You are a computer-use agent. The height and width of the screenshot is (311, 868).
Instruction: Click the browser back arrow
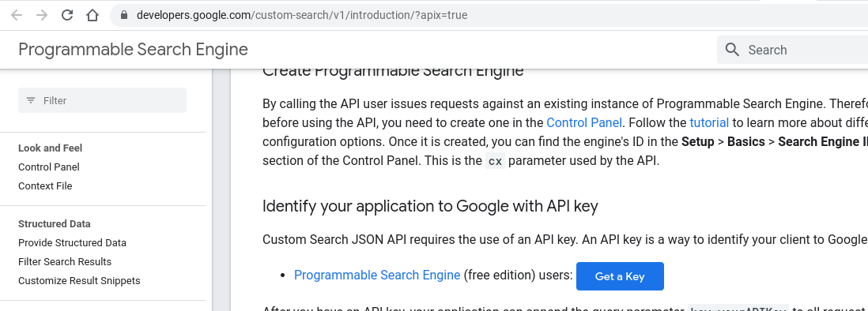(x=17, y=15)
